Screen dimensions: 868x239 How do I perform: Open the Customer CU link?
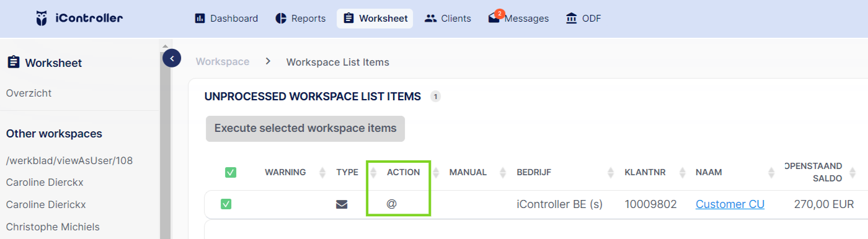pos(730,204)
